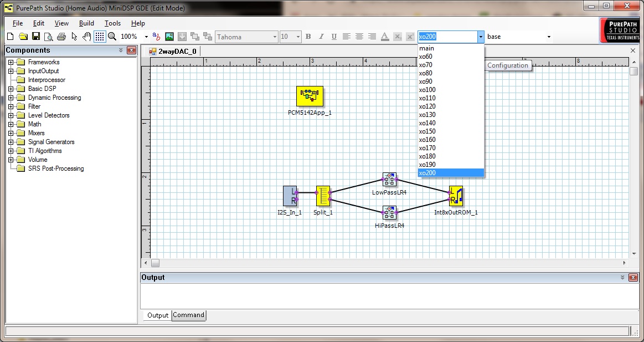Click the magnifier zoom tool
The width and height of the screenshot is (644, 342).
click(x=112, y=37)
